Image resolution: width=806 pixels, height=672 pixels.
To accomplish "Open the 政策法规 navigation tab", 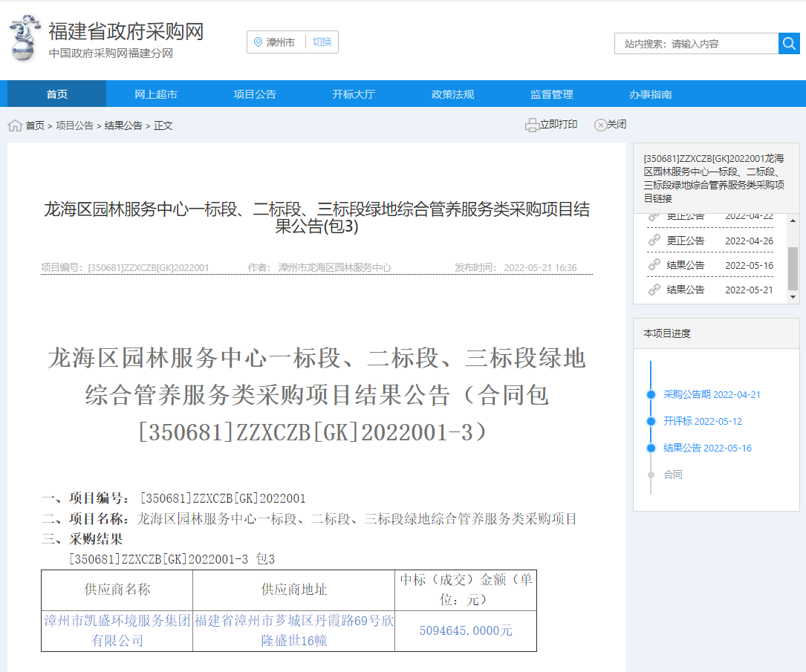I will (x=453, y=94).
